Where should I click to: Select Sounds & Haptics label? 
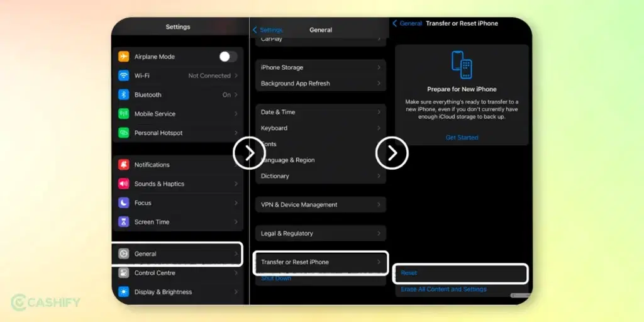pos(159,184)
